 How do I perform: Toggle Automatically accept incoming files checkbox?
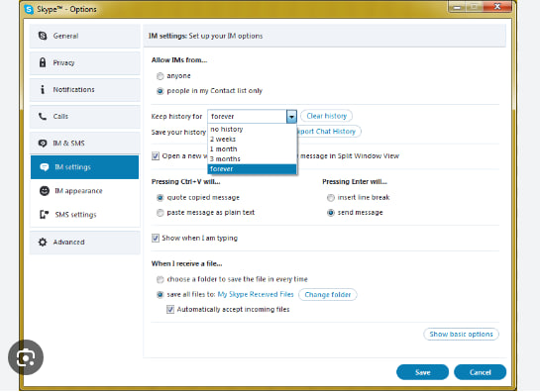click(170, 309)
